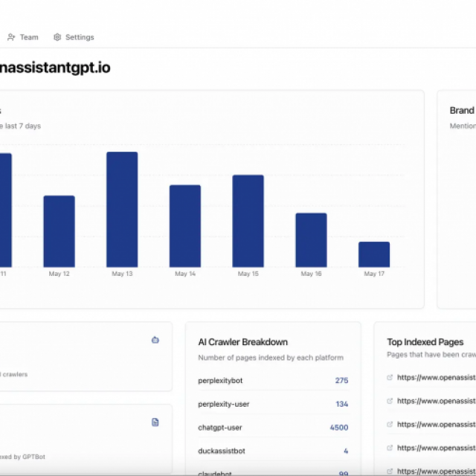Click the perplexitybot row
The width and height of the screenshot is (476, 476).
(x=273, y=380)
